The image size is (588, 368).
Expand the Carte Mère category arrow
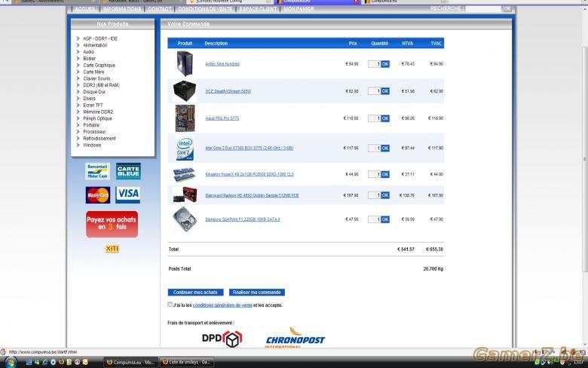(x=78, y=72)
